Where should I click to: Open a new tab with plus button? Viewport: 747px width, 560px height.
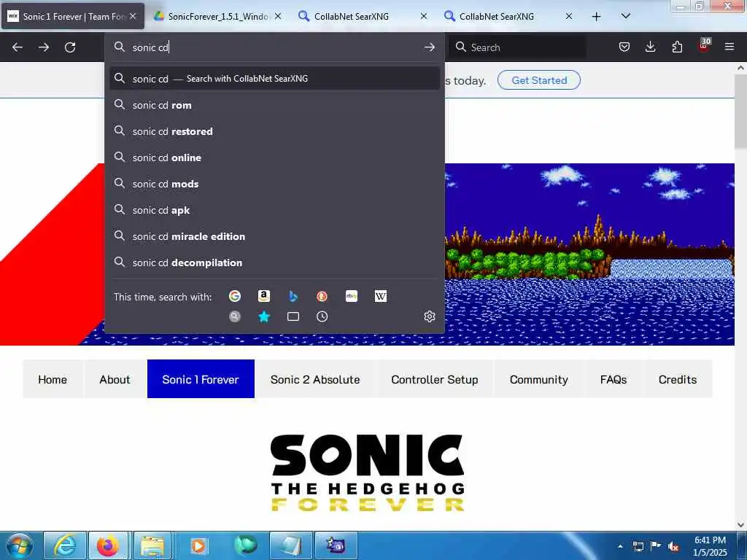(596, 17)
